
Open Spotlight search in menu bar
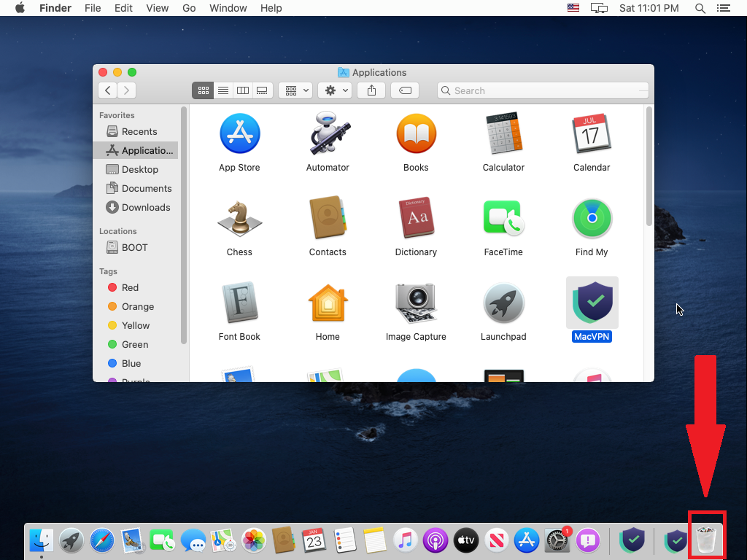tap(700, 8)
